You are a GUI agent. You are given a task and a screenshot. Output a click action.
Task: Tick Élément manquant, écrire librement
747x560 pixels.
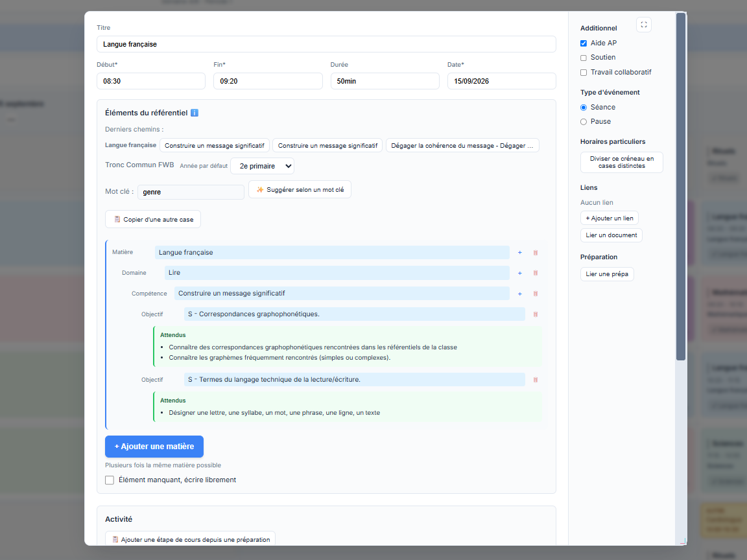[110, 480]
